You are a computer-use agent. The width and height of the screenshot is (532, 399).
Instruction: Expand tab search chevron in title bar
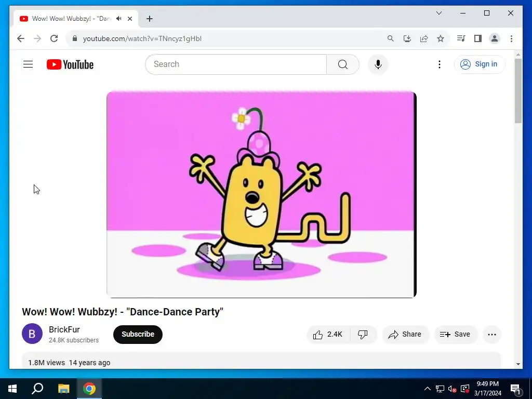[x=439, y=13]
